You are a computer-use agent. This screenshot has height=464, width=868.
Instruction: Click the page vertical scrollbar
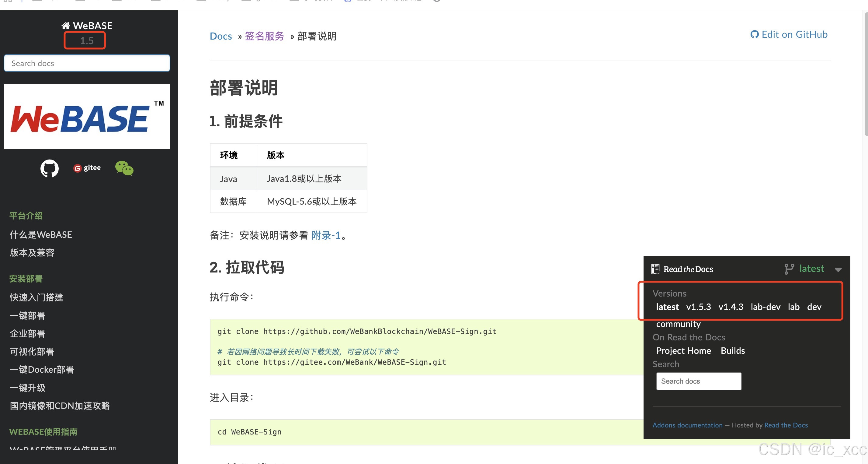[x=866, y=74]
